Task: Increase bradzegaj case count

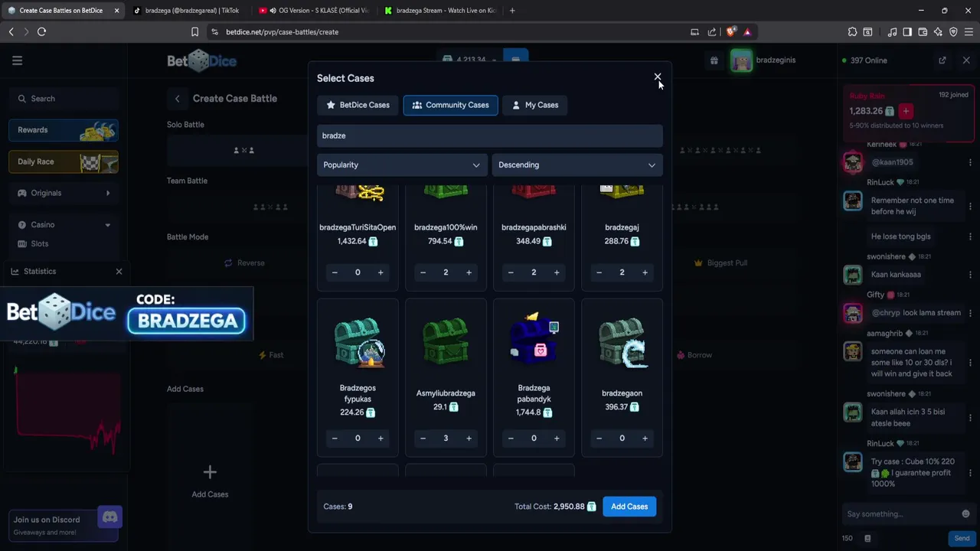Action: [645, 272]
